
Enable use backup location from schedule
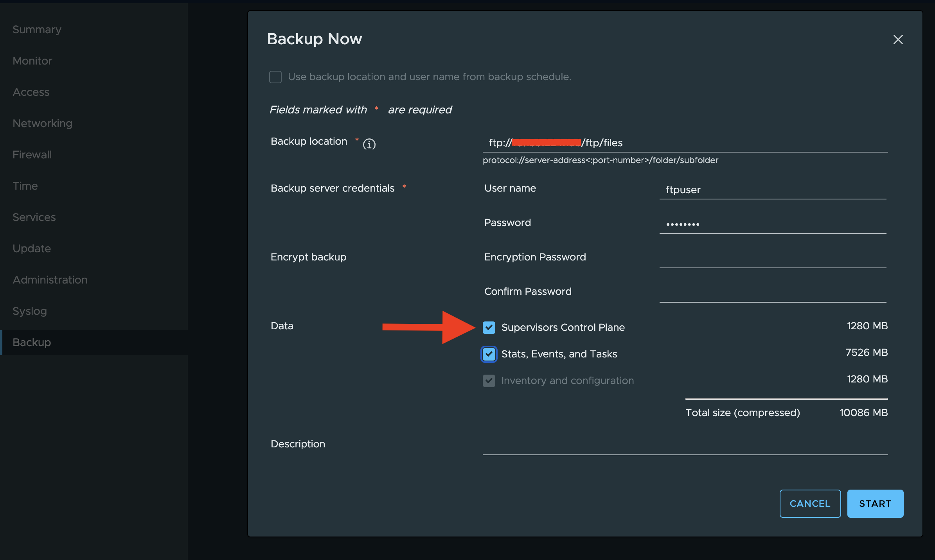pyautogui.click(x=275, y=77)
